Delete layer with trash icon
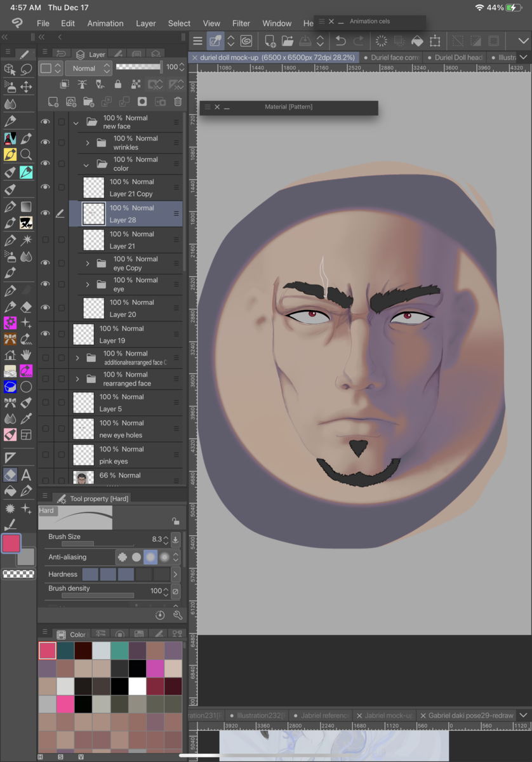 click(178, 102)
